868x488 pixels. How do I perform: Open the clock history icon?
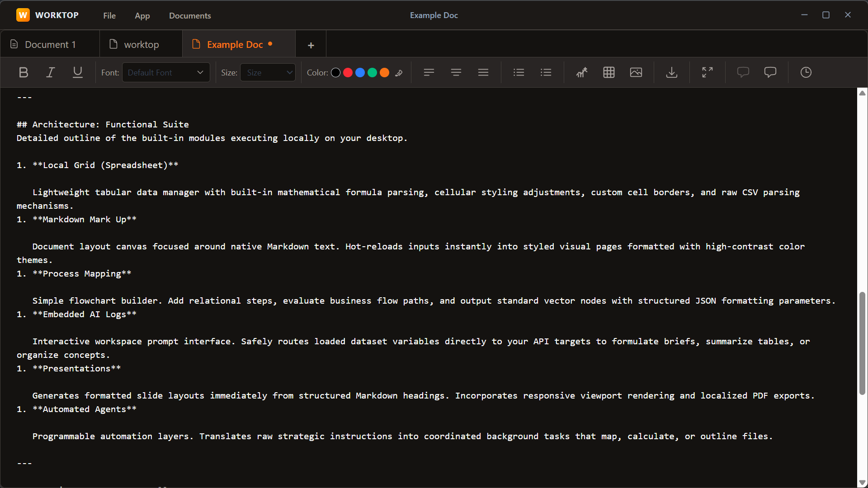[x=806, y=72]
